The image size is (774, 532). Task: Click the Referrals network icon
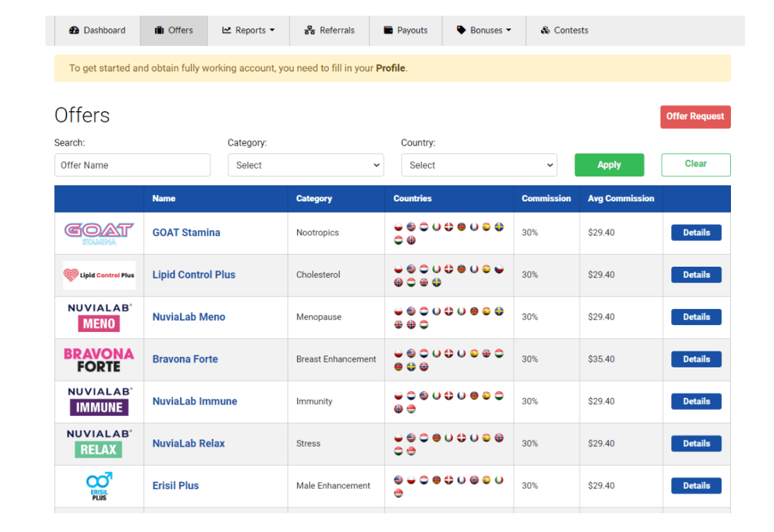(x=309, y=30)
